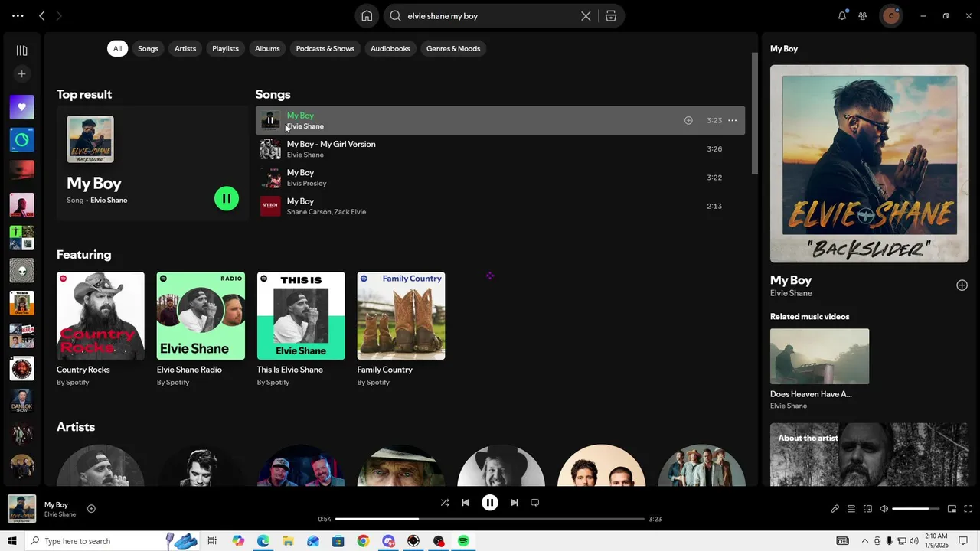The image size is (980, 551).
Task: Add now playing song to Liked Songs
Action: coord(91,509)
